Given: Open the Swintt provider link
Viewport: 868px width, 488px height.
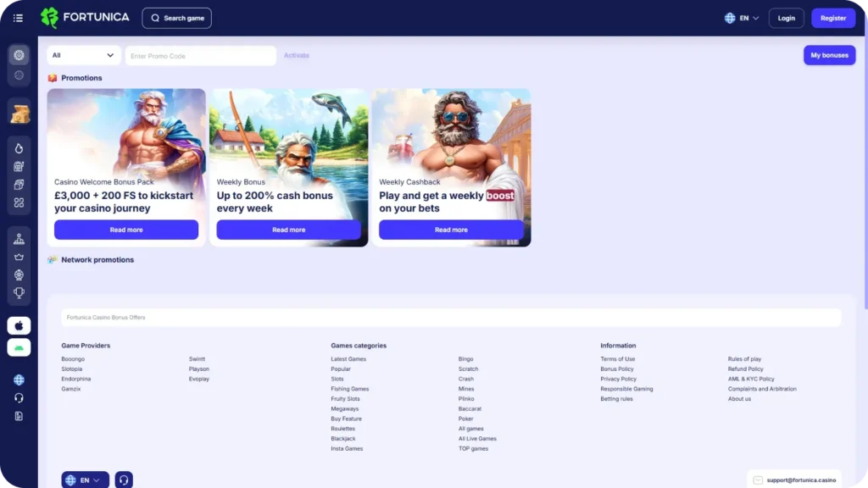Looking at the screenshot, I should (x=197, y=359).
